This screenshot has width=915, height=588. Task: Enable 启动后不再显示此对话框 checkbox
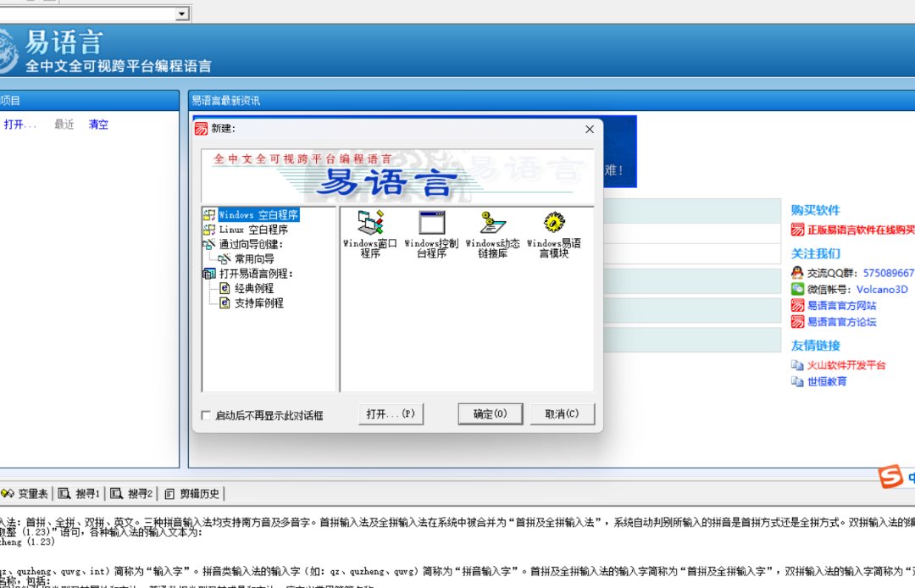[x=205, y=415]
